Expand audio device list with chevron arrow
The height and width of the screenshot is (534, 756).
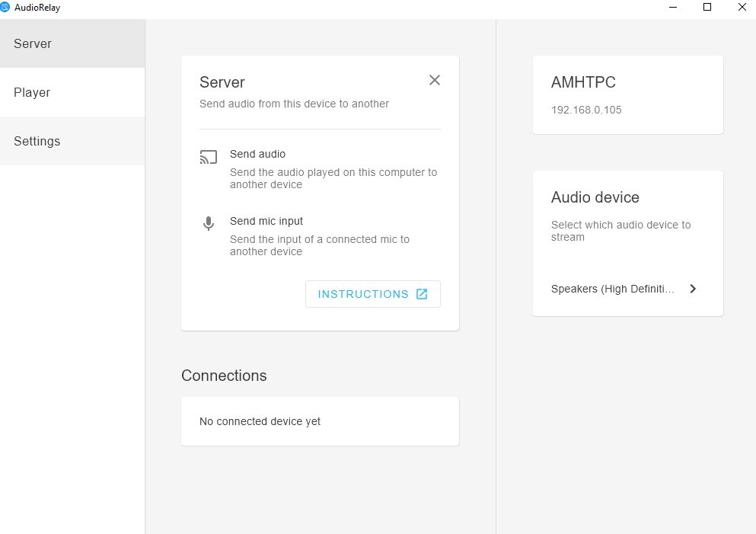point(693,289)
